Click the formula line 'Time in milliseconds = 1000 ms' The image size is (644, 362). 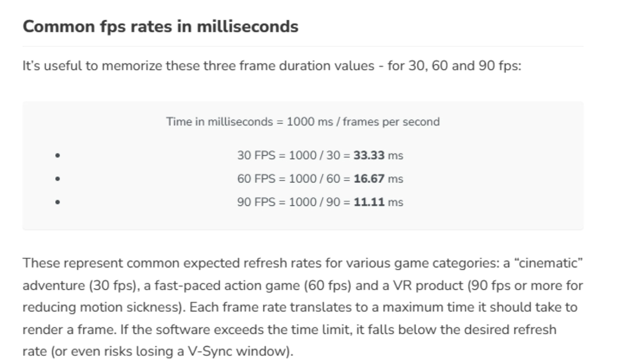[x=303, y=122]
